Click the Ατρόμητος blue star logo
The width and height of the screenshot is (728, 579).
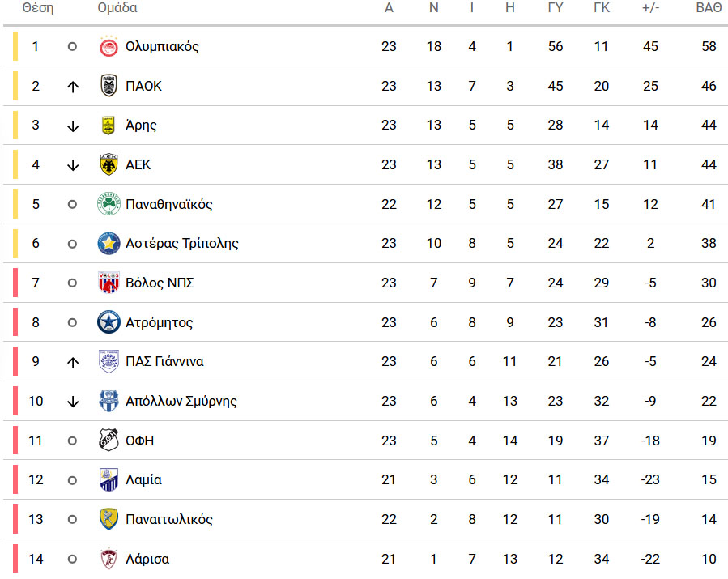click(109, 322)
